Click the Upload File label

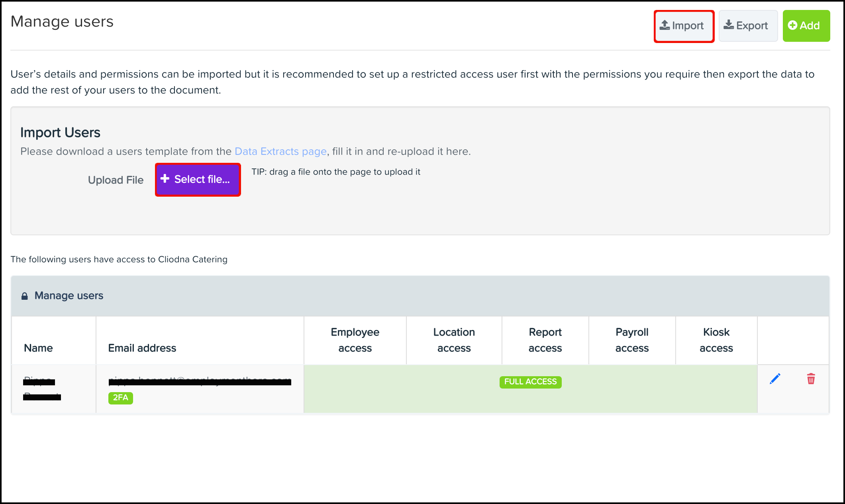(116, 180)
